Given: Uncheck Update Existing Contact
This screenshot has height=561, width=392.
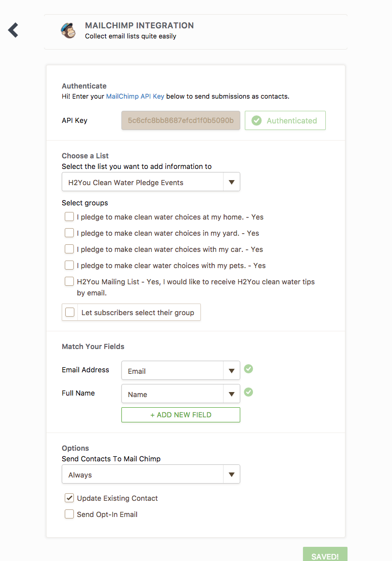Looking at the screenshot, I should [69, 498].
